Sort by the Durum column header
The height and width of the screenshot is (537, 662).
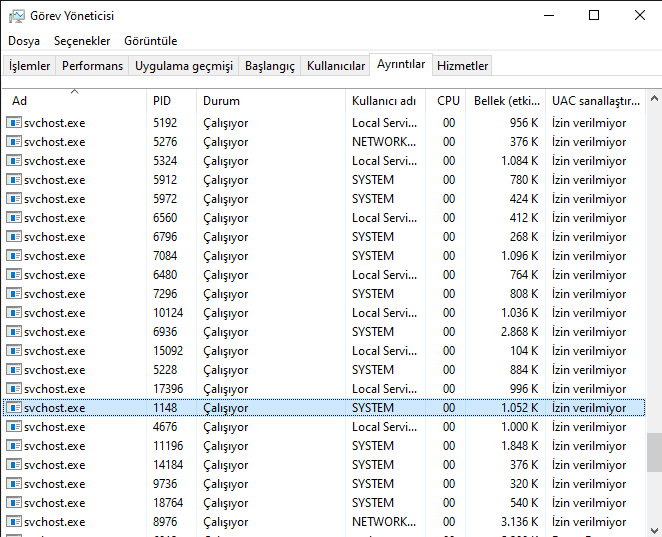pyautogui.click(x=271, y=101)
